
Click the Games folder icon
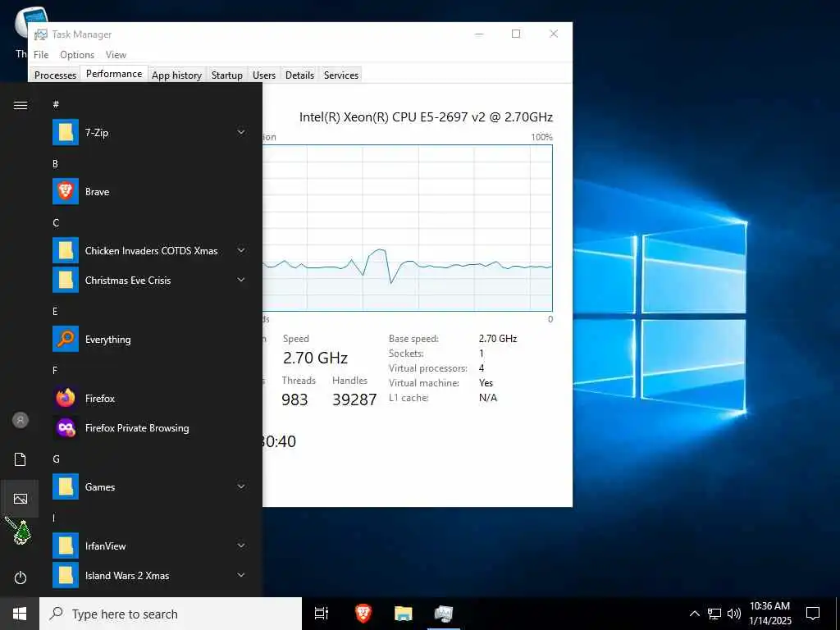tap(66, 486)
